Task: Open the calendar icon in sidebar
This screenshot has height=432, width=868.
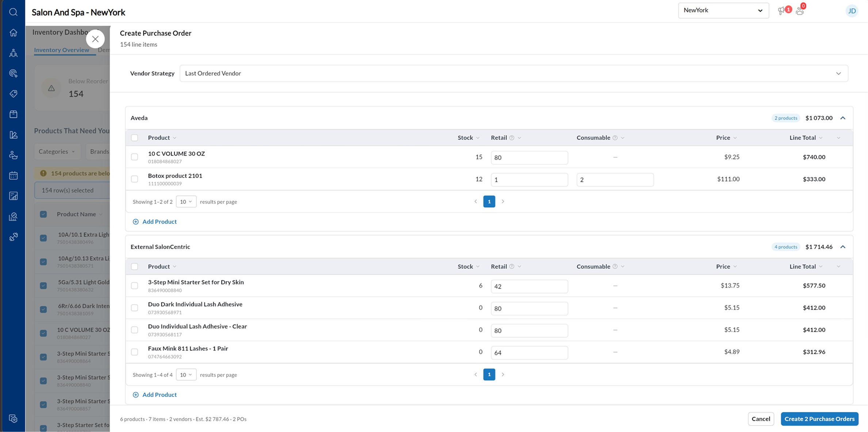Action: [x=13, y=176]
